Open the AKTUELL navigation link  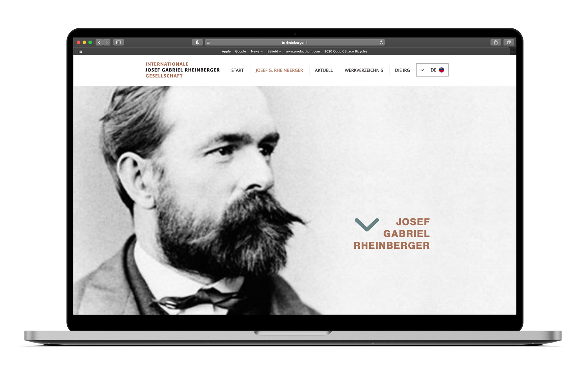click(x=323, y=70)
